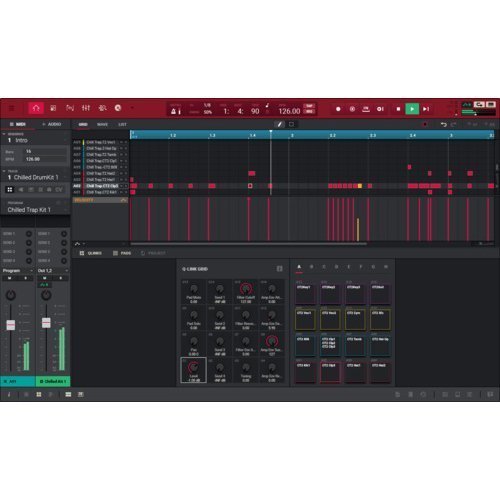This screenshot has width=500, height=500.
Task: Open the sample edit waveform mode
Action: coord(70,108)
